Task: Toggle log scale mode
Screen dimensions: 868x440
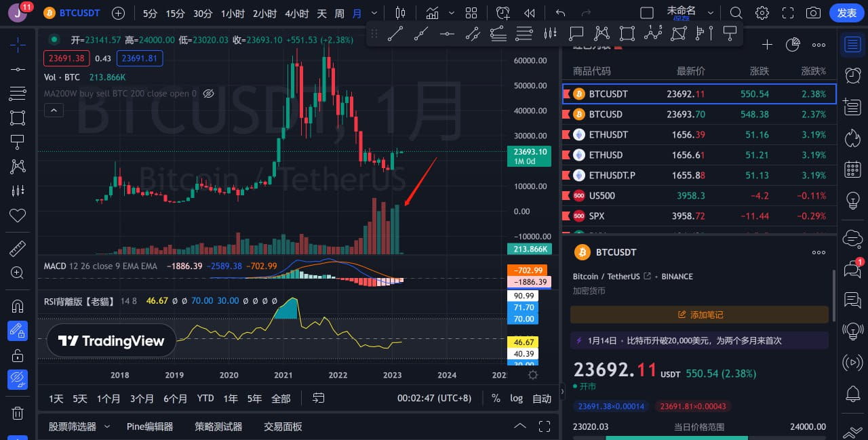Action: pyautogui.click(x=517, y=399)
